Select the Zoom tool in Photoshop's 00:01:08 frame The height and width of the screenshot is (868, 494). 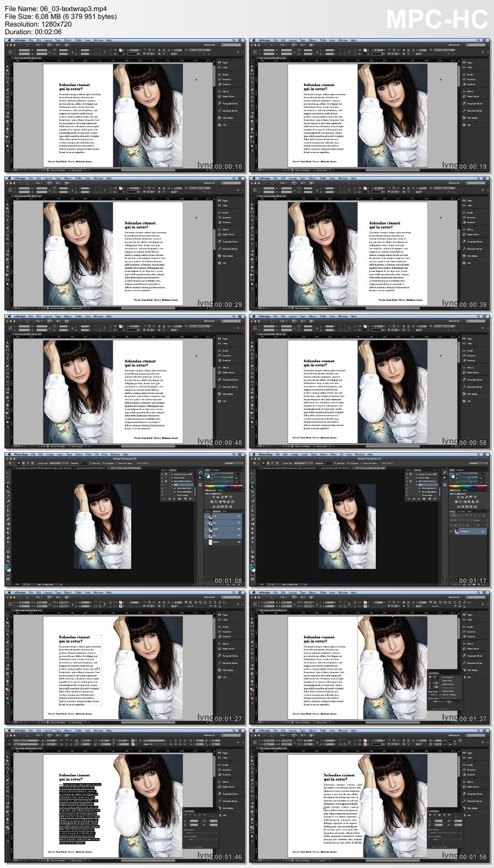point(8,561)
